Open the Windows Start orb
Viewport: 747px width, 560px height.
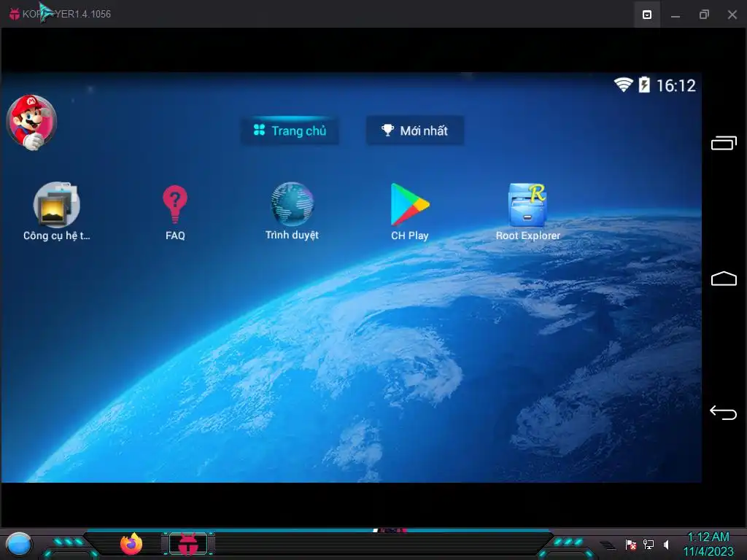(19, 544)
